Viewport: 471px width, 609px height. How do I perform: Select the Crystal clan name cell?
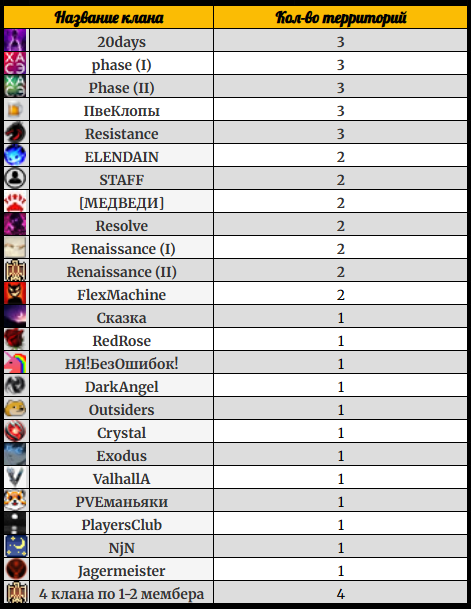click(122, 432)
